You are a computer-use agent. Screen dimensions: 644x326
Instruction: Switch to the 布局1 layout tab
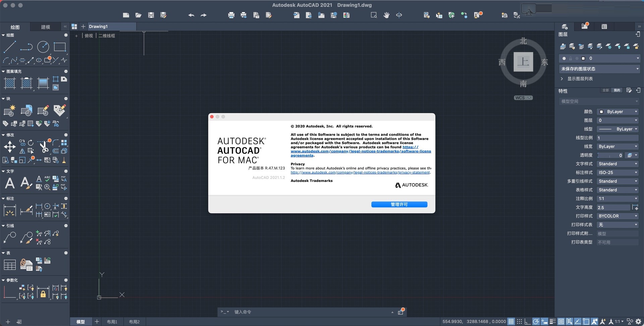click(x=112, y=322)
